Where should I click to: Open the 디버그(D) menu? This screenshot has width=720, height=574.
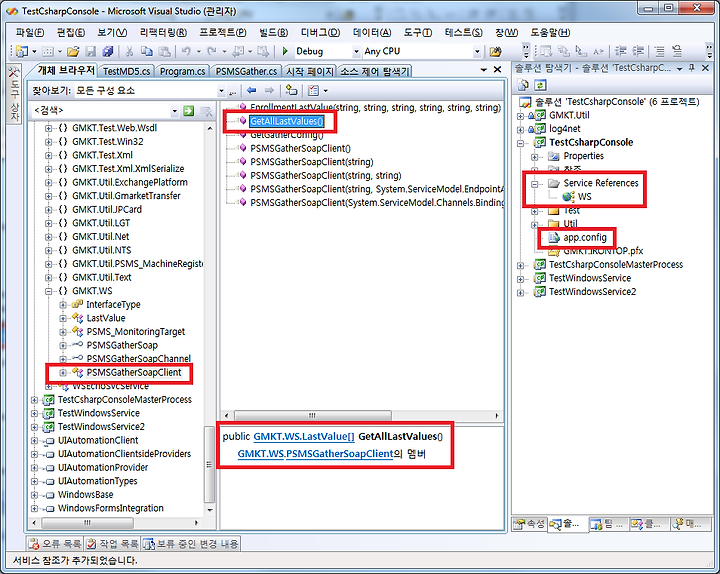(x=321, y=32)
